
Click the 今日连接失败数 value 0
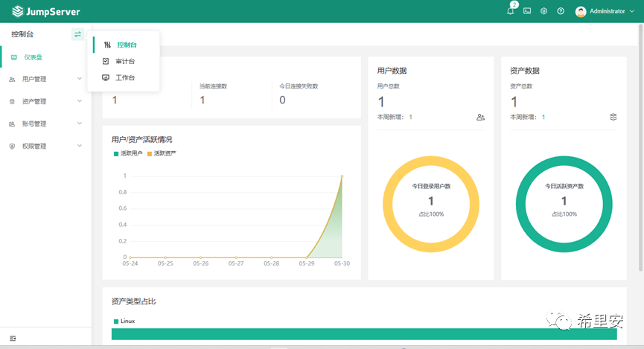pos(282,100)
